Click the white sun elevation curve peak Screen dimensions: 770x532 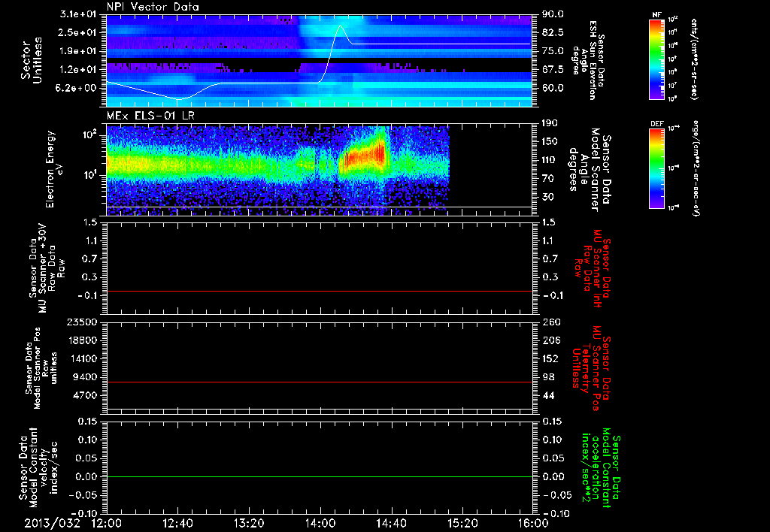point(340,25)
